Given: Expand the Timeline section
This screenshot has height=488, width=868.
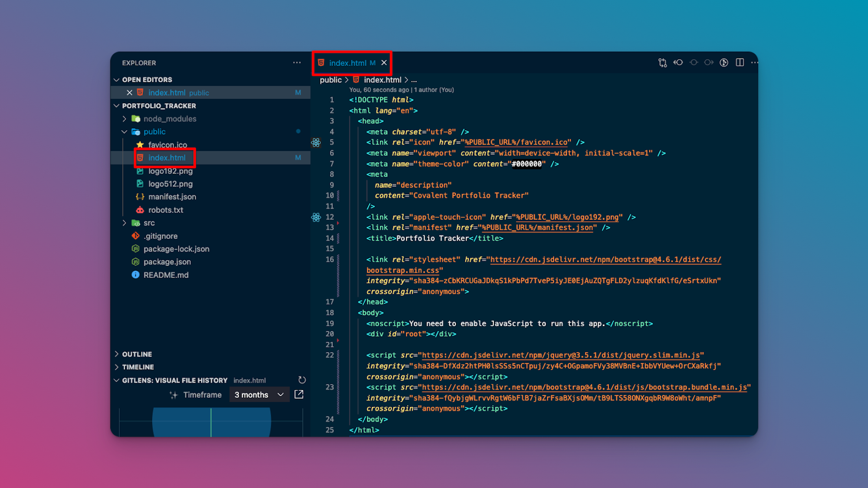Looking at the screenshot, I should pos(116,367).
